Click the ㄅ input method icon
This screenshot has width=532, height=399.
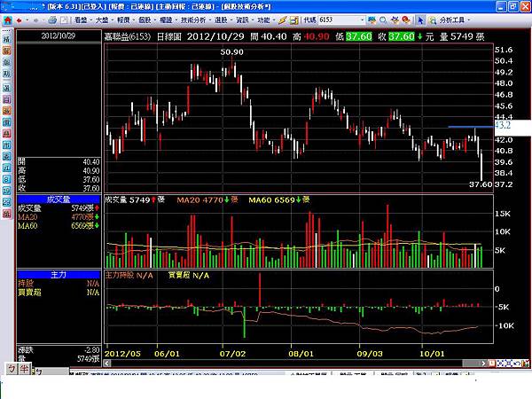pyautogui.click(x=12, y=369)
